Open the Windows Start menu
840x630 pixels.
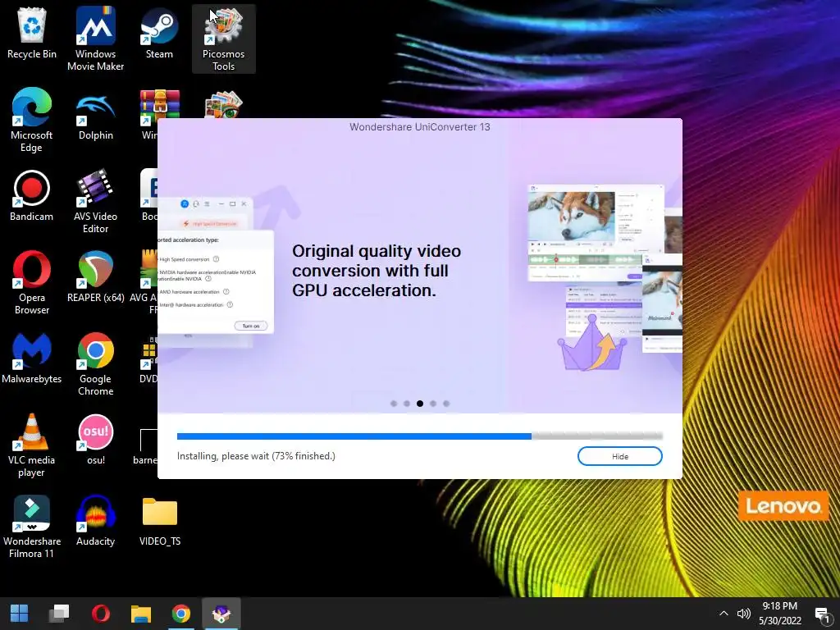(20, 614)
